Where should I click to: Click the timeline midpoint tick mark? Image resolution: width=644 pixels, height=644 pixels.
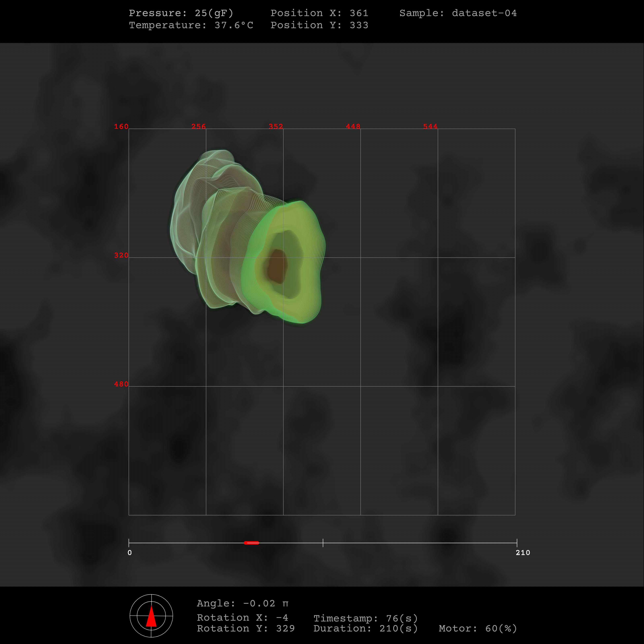tap(323, 543)
